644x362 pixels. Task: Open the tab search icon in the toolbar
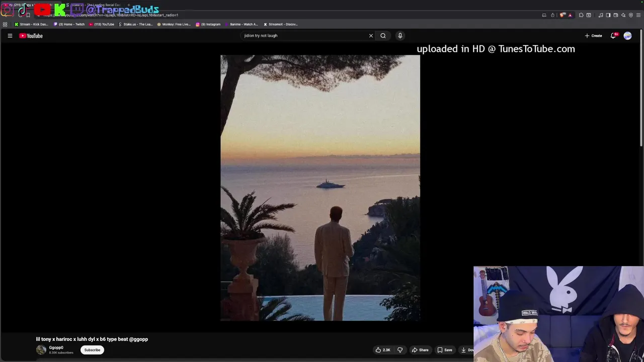[589, 15]
